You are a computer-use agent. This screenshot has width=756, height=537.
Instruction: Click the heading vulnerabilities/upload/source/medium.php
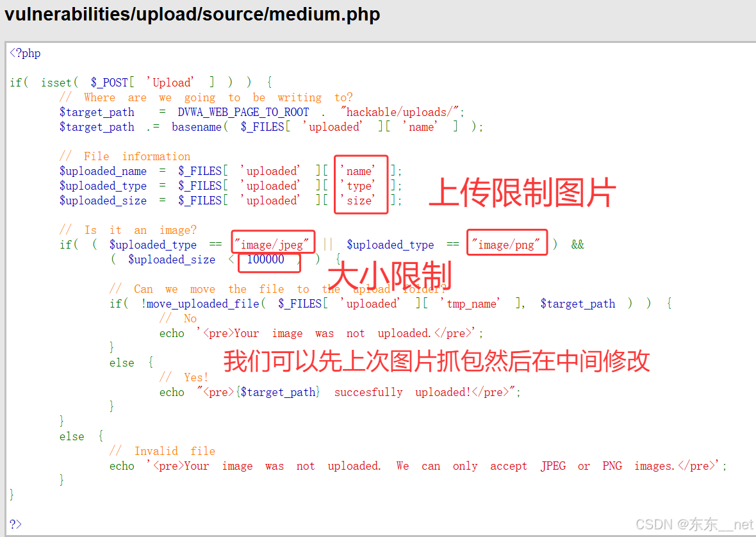192,15
